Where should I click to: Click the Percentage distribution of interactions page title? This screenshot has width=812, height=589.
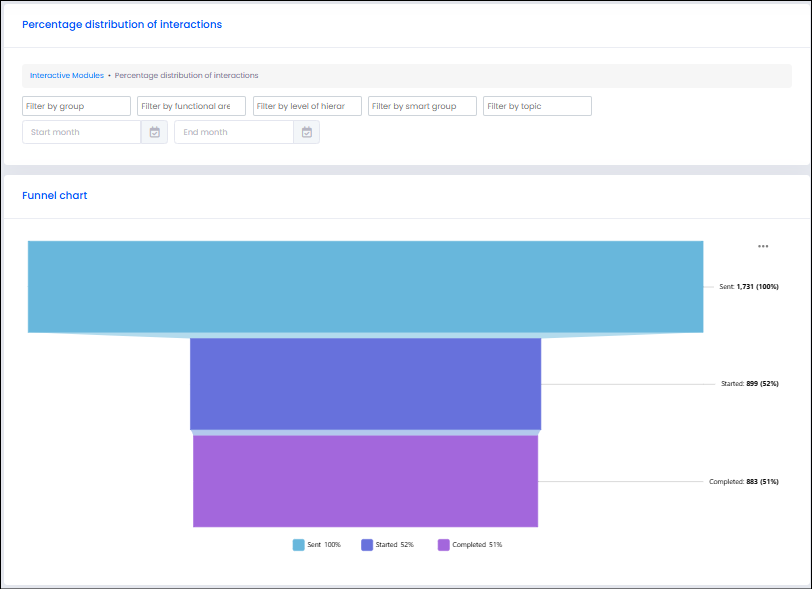[122, 24]
